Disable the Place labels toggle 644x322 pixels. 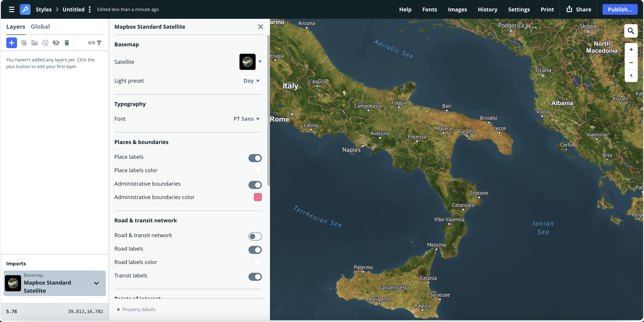click(255, 158)
